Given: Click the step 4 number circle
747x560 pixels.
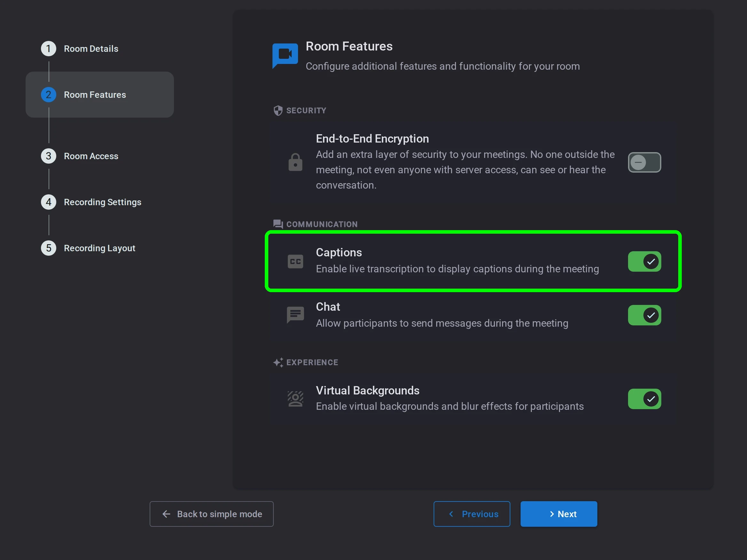Looking at the screenshot, I should pyautogui.click(x=49, y=202).
